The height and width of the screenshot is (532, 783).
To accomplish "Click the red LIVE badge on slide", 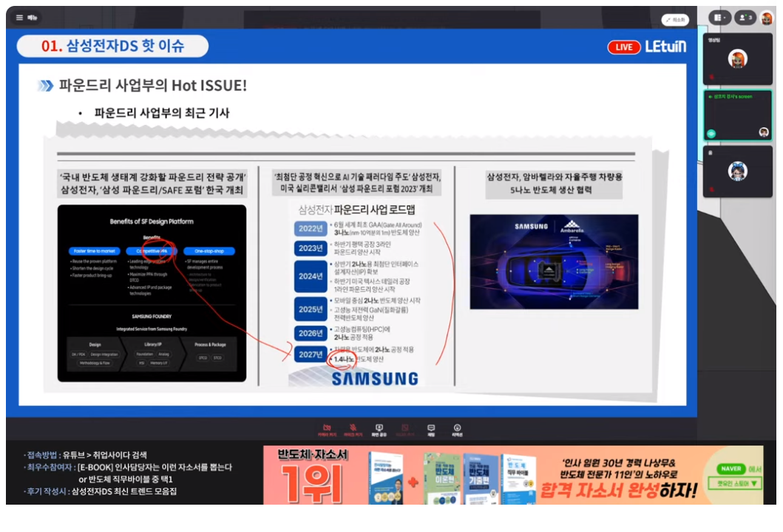I will pos(624,47).
